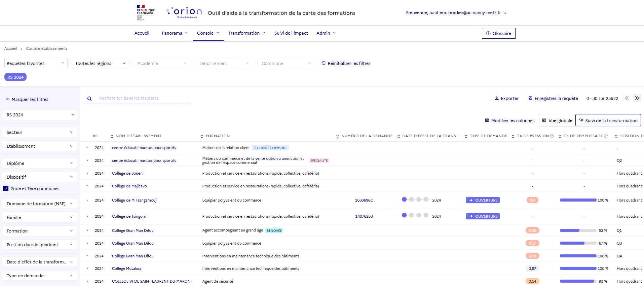The image size is (644, 286).
Task: Open Formation filter dropdown
Action: 40,231
